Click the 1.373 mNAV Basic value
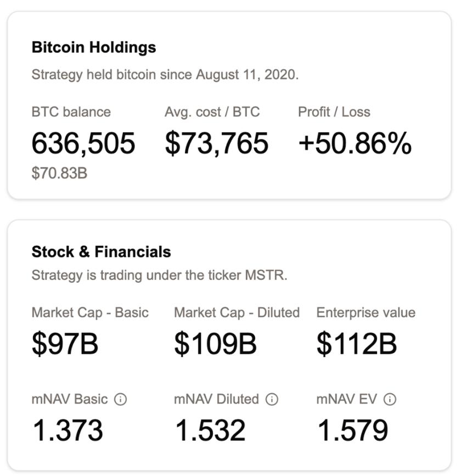 (68, 431)
